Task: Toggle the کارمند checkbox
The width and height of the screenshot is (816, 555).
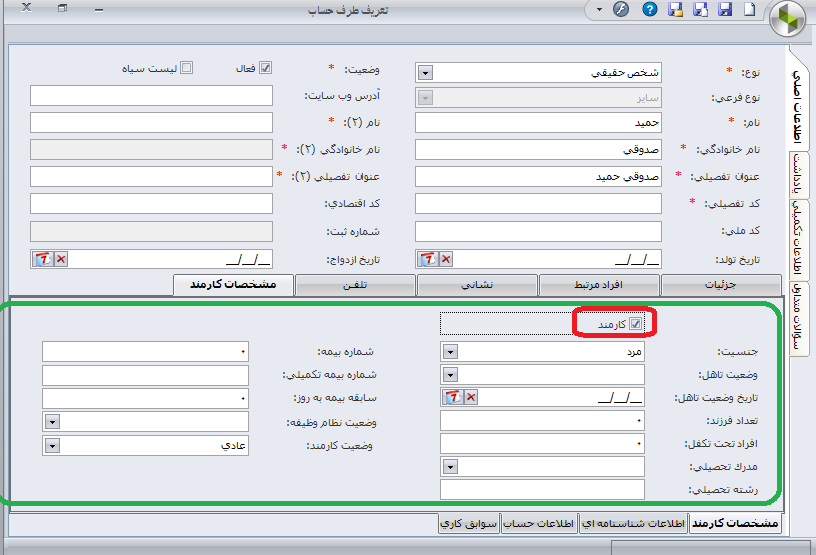Action: point(635,324)
